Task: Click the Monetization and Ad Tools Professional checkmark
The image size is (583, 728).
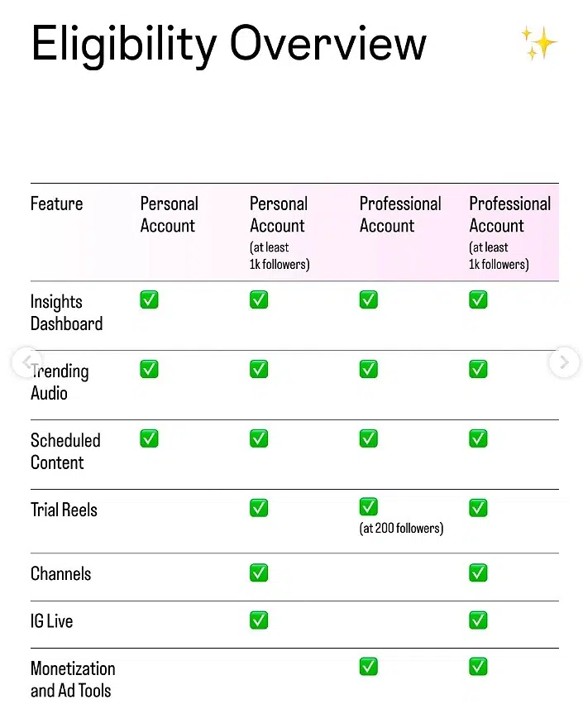Action: click(x=368, y=666)
